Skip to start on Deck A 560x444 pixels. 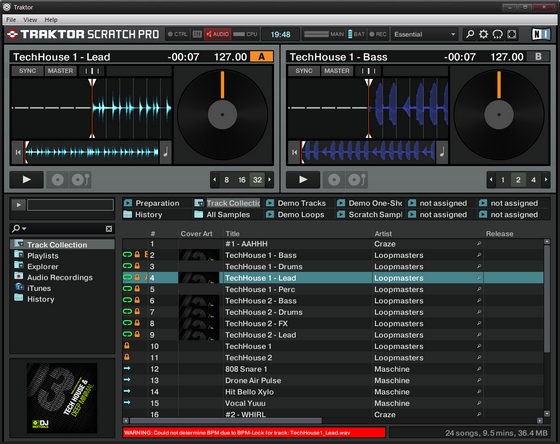(18, 153)
